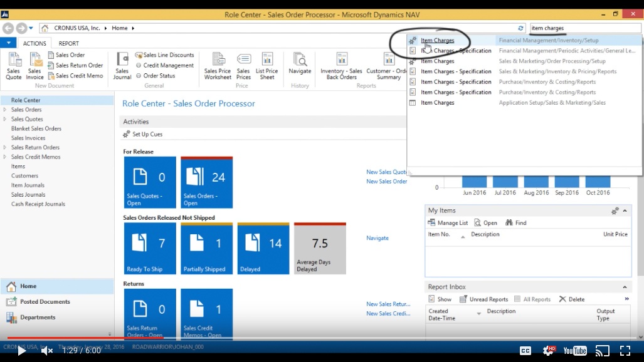Click the Navigate ribbon icon
Viewport: 644px width, 362px height.
coord(300,64)
